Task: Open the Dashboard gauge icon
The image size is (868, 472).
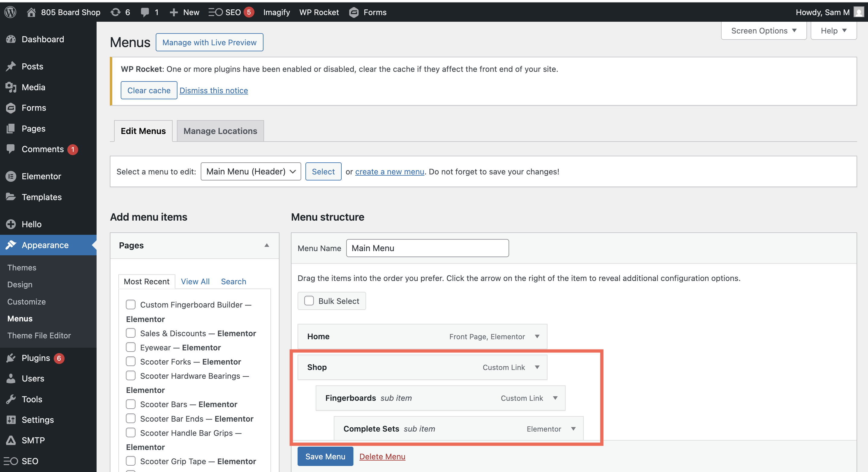Action: tap(11, 39)
